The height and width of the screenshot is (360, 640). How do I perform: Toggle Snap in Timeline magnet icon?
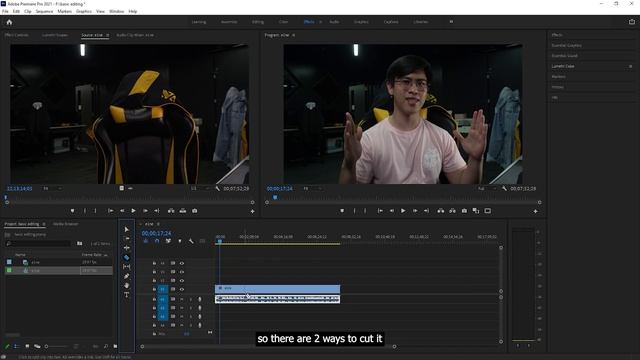tap(157, 241)
